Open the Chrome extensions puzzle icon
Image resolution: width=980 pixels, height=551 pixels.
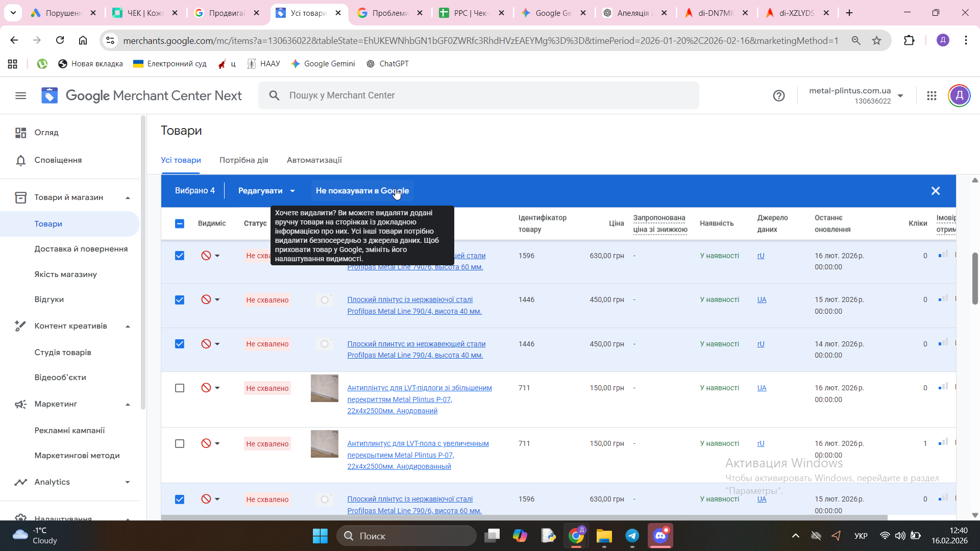(909, 40)
